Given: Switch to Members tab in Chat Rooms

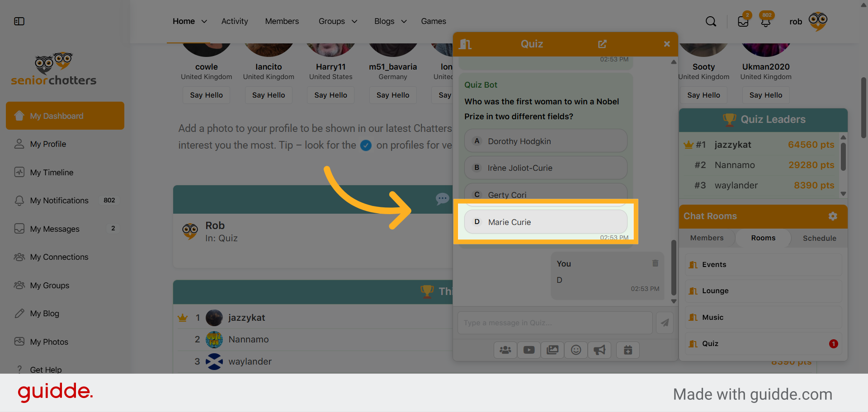Looking at the screenshot, I should (707, 238).
